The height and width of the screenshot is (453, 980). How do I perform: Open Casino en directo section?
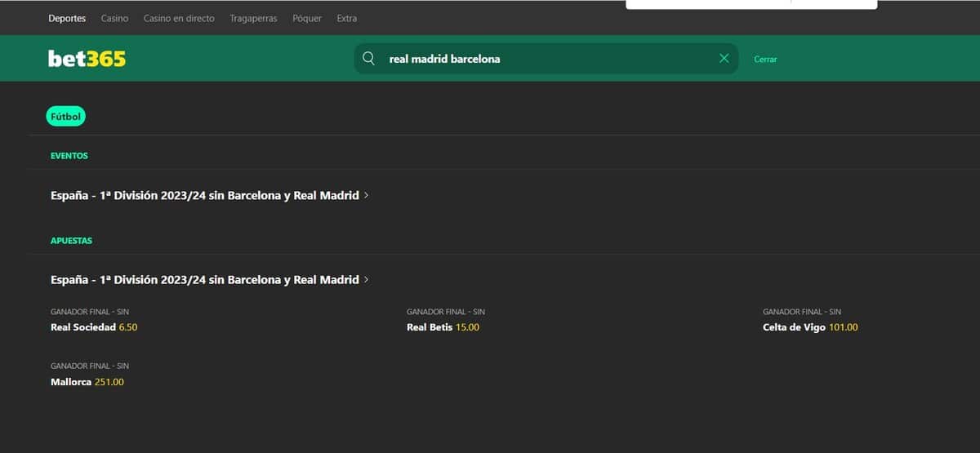(179, 18)
